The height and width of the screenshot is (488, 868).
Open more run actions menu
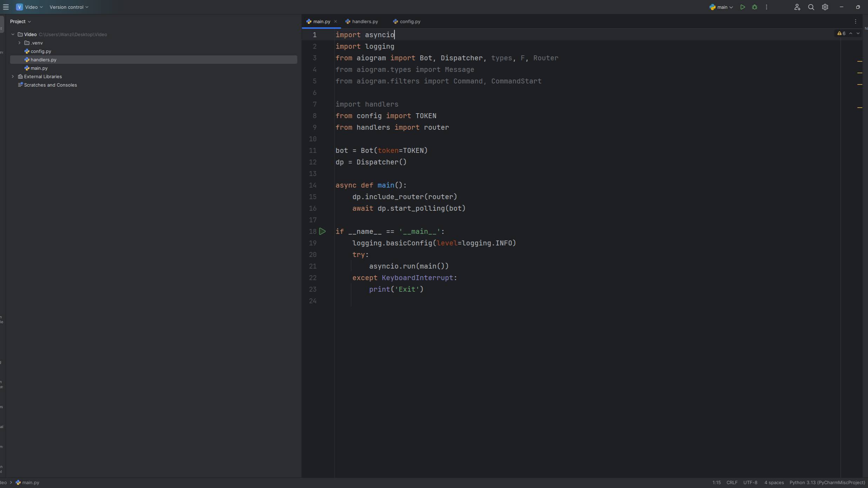point(766,7)
